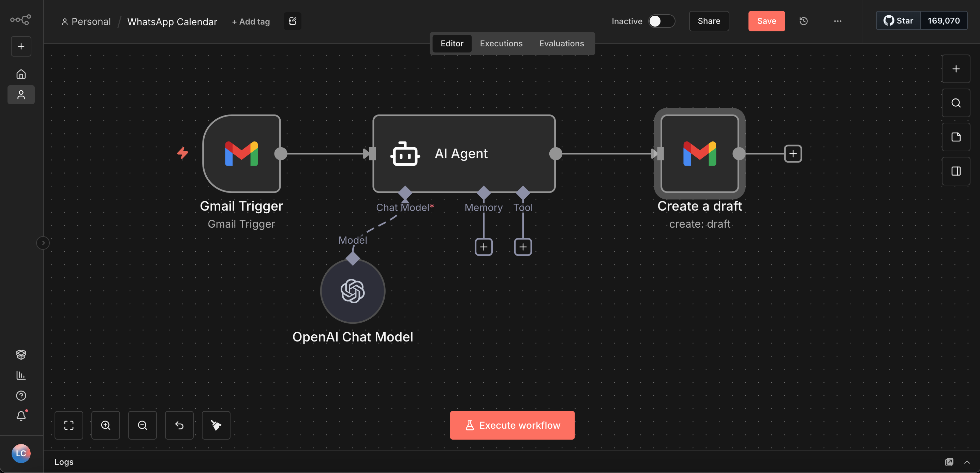
Task: Click the zoom to fit canvas icon
Action: (69, 425)
